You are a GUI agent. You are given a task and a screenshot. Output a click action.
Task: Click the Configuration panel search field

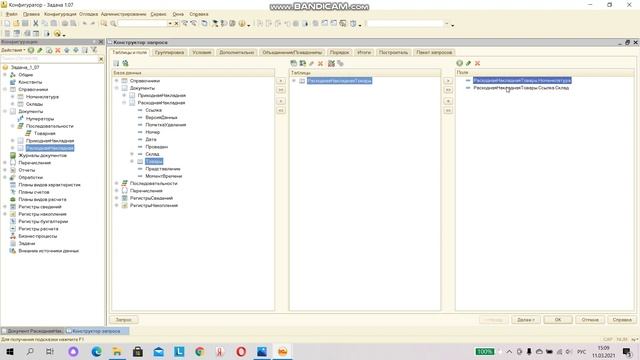(49, 59)
